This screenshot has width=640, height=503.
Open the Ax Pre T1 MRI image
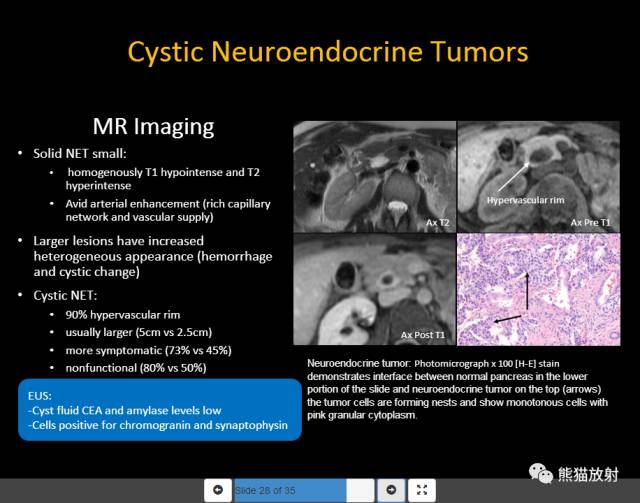click(539, 177)
